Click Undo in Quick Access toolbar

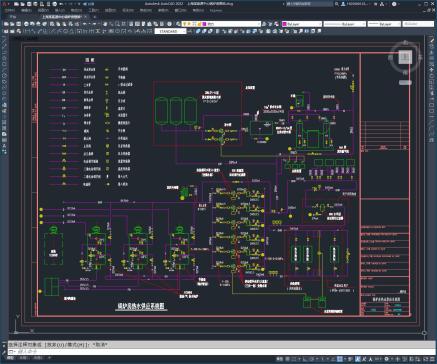click(x=62, y=4)
